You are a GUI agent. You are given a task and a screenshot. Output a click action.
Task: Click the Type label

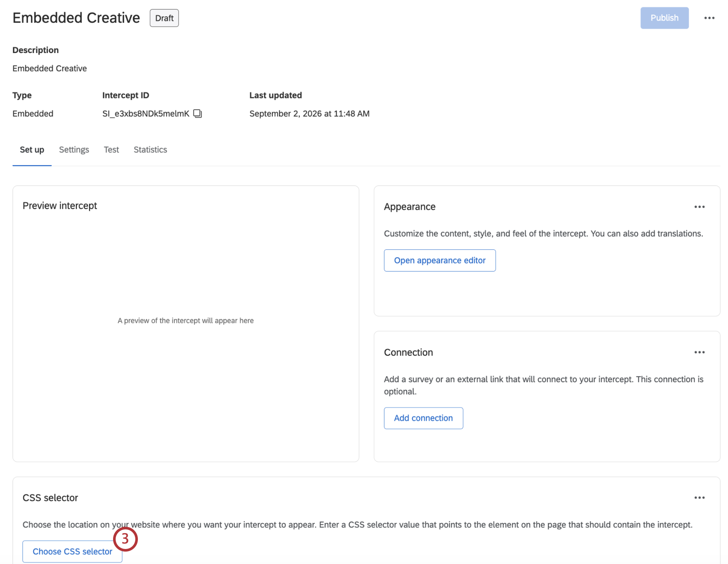point(22,95)
